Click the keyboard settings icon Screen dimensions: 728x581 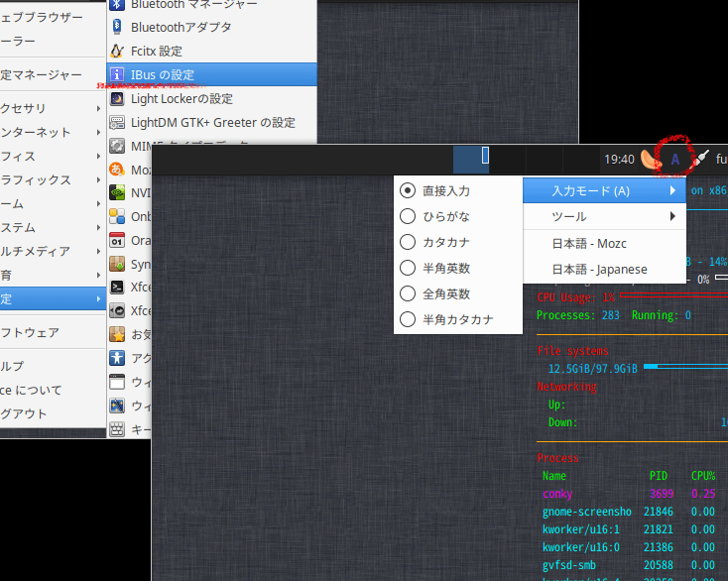117,429
